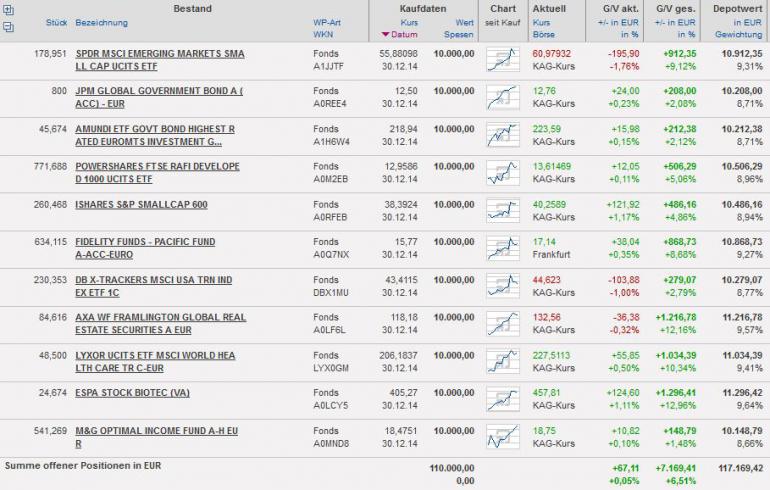The width and height of the screenshot is (770, 490).
Task: Click Stück value 178,951
Action: [x=50, y=54]
